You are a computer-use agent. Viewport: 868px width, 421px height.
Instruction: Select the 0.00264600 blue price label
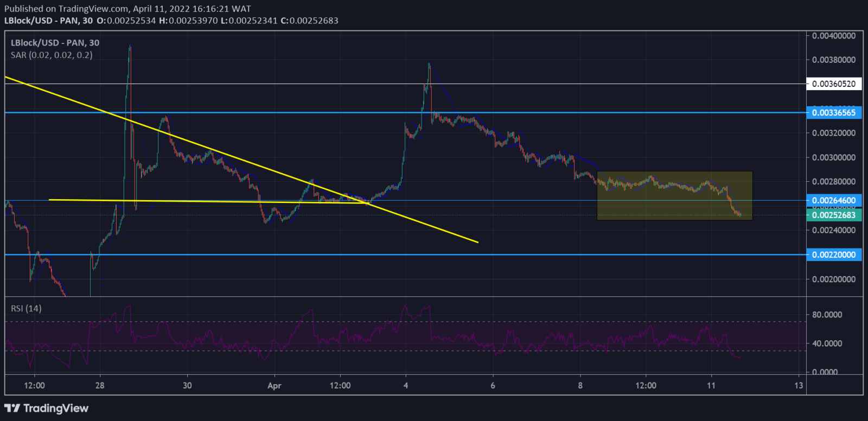(834, 201)
